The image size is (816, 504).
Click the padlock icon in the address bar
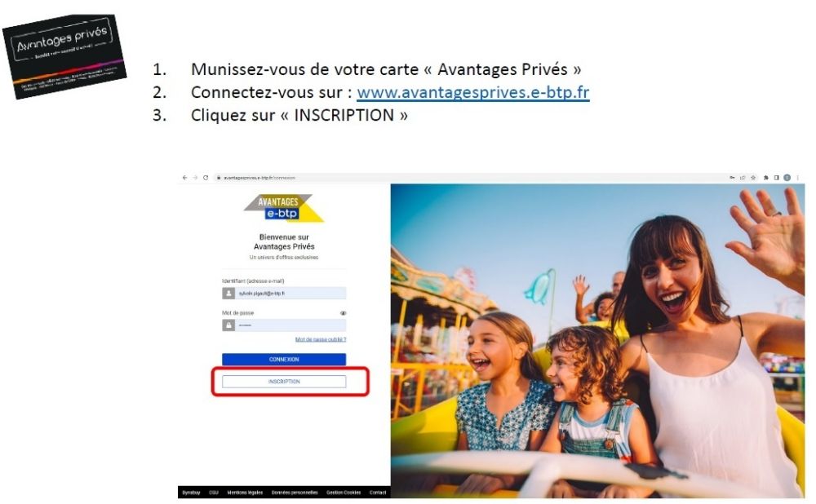tap(219, 177)
